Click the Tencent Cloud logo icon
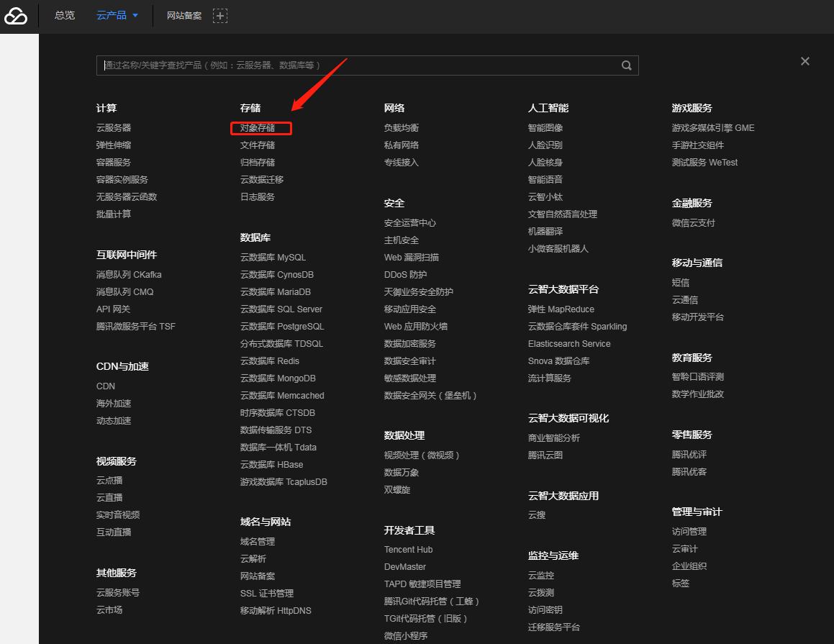Image resolution: width=834 pixels, height=644 pixels. tap(16, 16)
